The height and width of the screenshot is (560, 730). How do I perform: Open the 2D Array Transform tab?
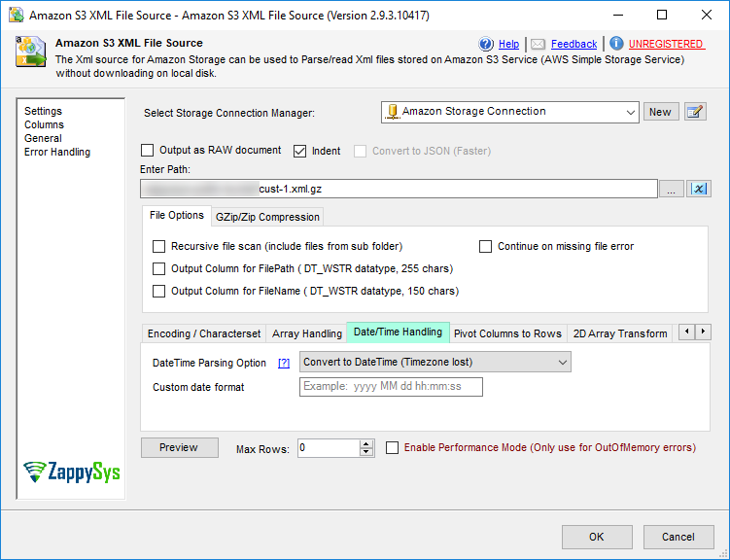(619, 333)
